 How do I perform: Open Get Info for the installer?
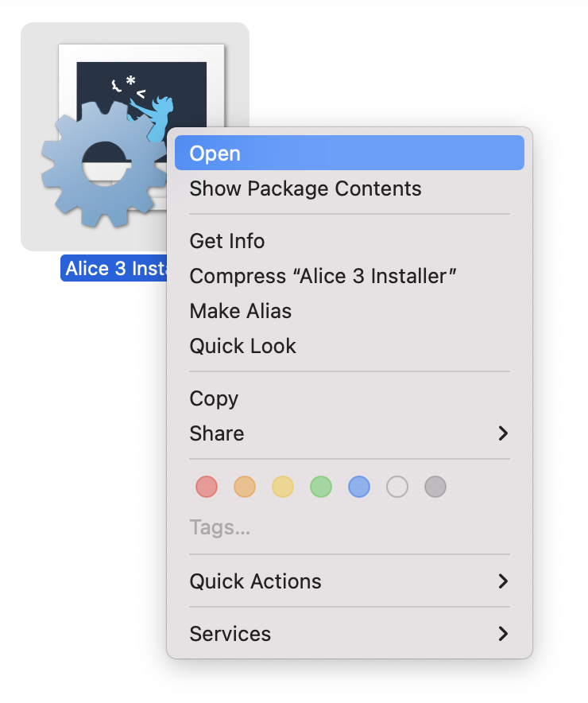click(227, 241)
